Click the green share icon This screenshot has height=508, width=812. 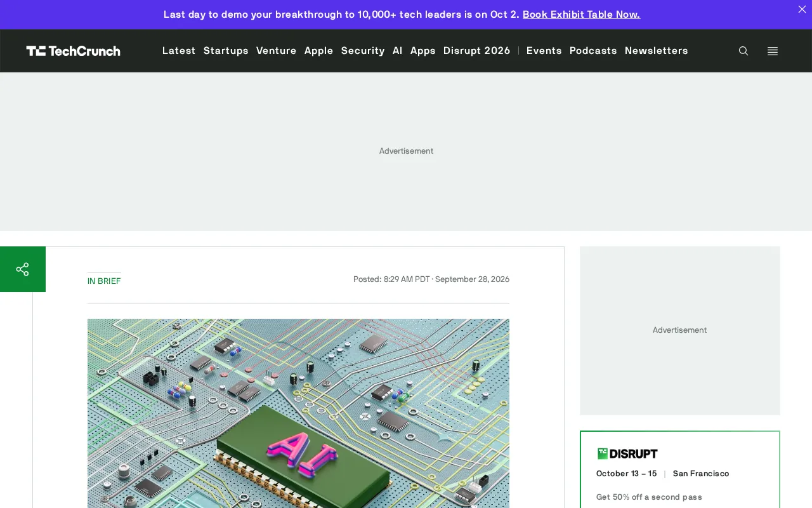point(23,269)
